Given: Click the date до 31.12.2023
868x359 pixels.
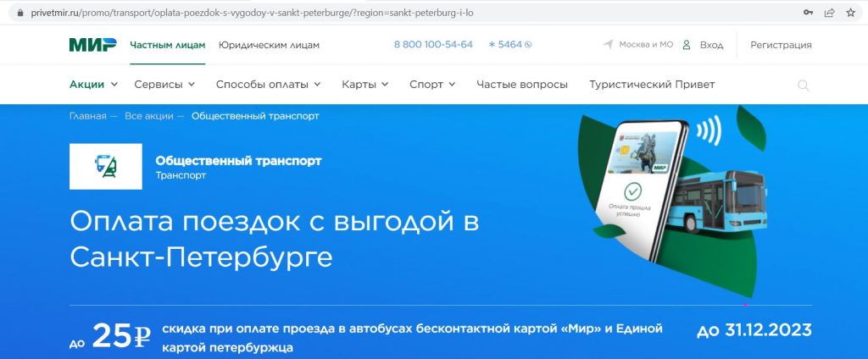Looking at the screenshot, I should [754, 330].
